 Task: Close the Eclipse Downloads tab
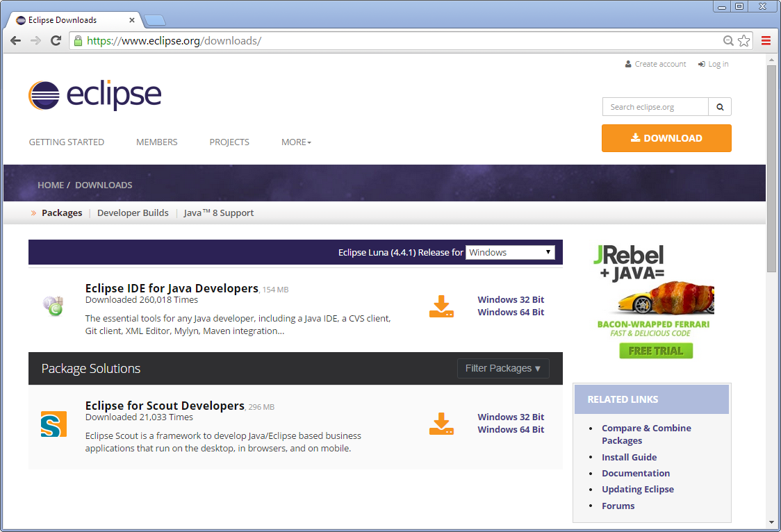pyautogui.click(x=132, y=20)
